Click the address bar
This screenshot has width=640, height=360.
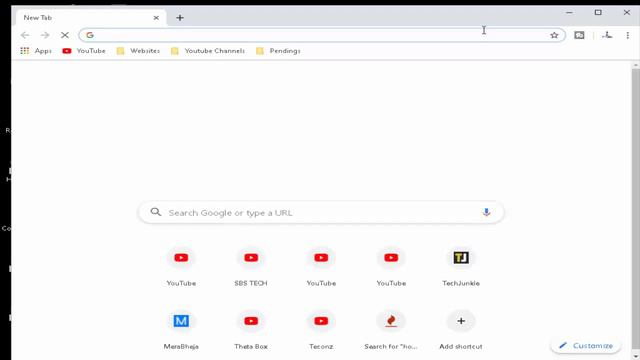click(322, 35)
